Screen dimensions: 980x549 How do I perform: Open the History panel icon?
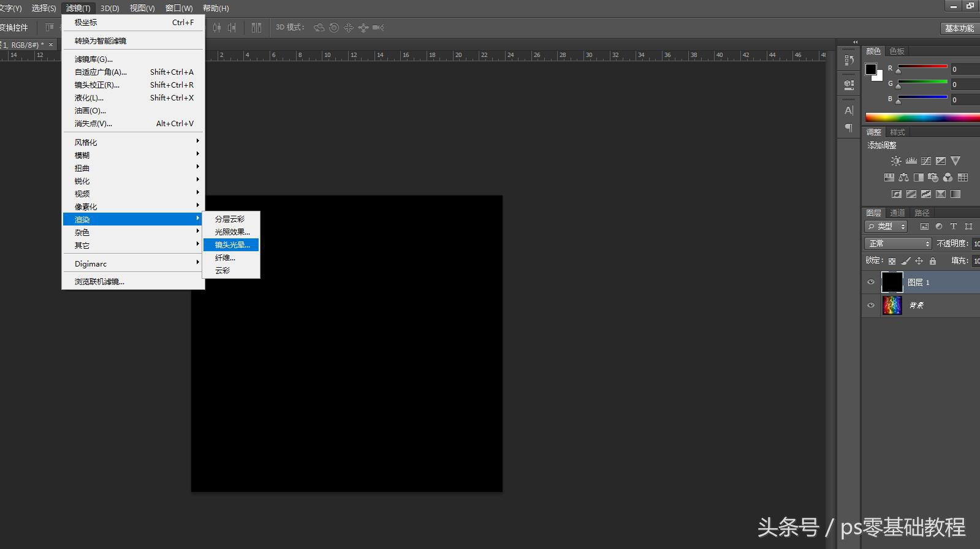point(849,60)
